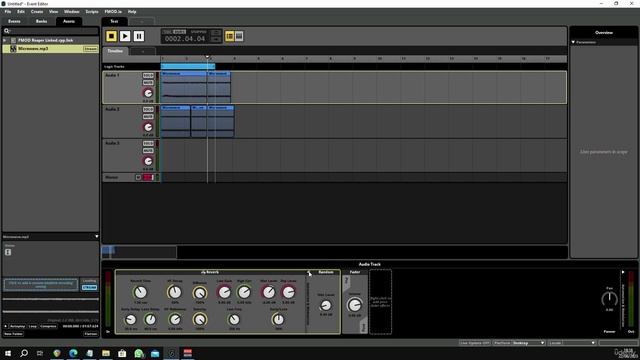Click the HF Reference knob in Reverb
Image resolution: width=640 pixels, height=360 pixels.
pos(175,320)
